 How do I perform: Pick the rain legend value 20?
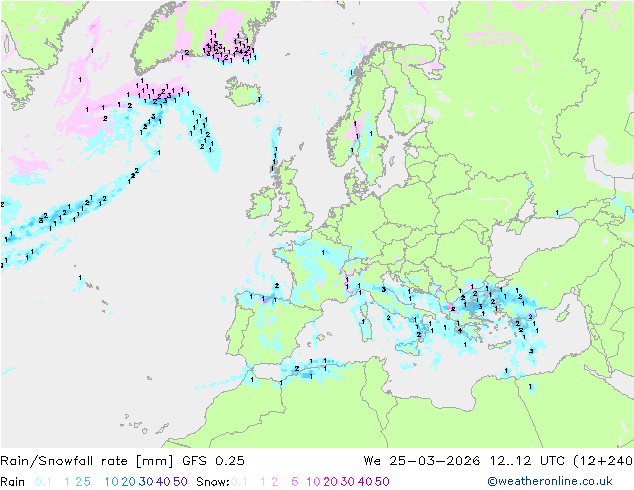coord(128,482)
